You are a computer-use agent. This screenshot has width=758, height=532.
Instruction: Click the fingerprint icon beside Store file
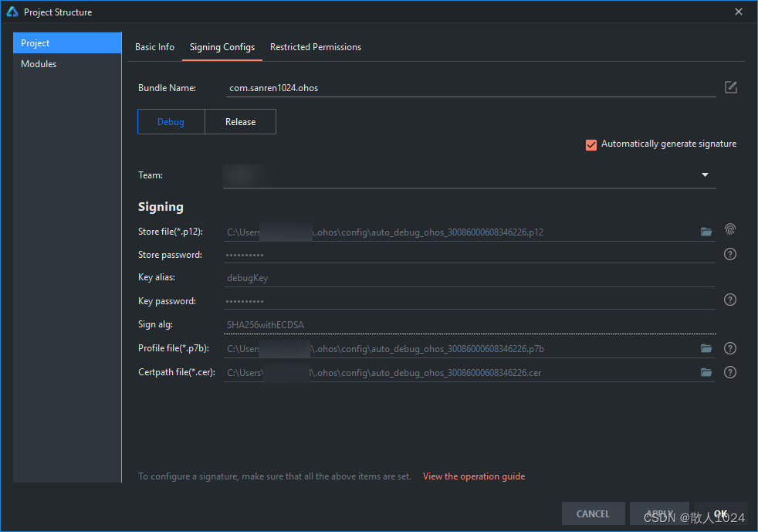click(x=730, y=229)
